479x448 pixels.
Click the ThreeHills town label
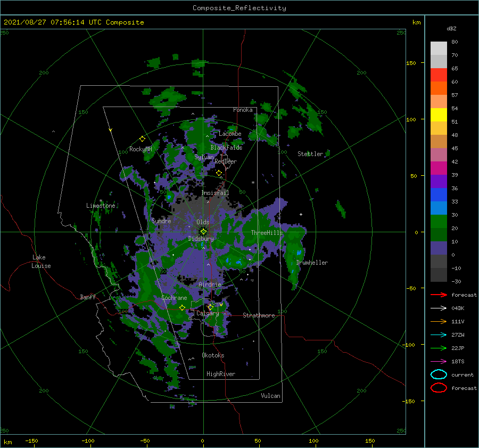tap(267, 233)
